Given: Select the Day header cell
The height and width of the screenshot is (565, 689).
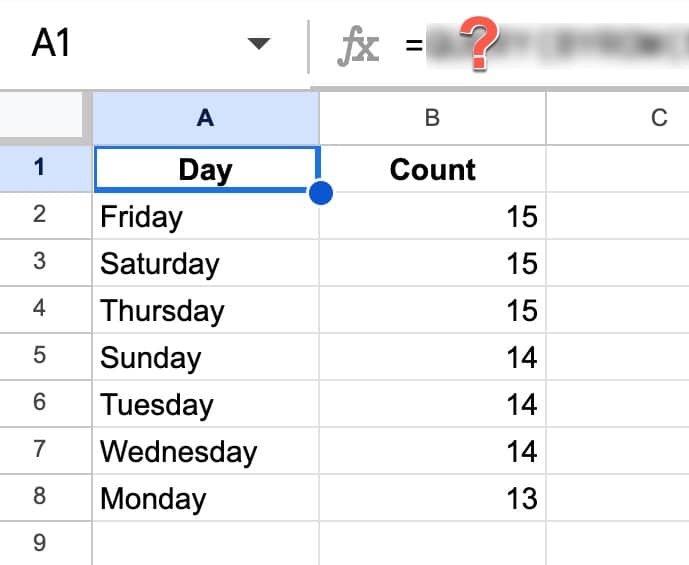Looking at the screenshot, I should [206, 169].
